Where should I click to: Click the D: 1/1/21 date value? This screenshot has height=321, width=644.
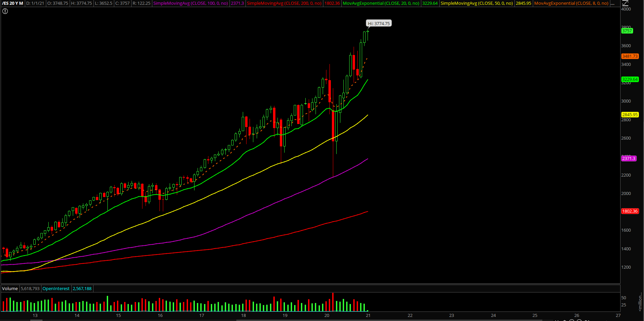35,3
